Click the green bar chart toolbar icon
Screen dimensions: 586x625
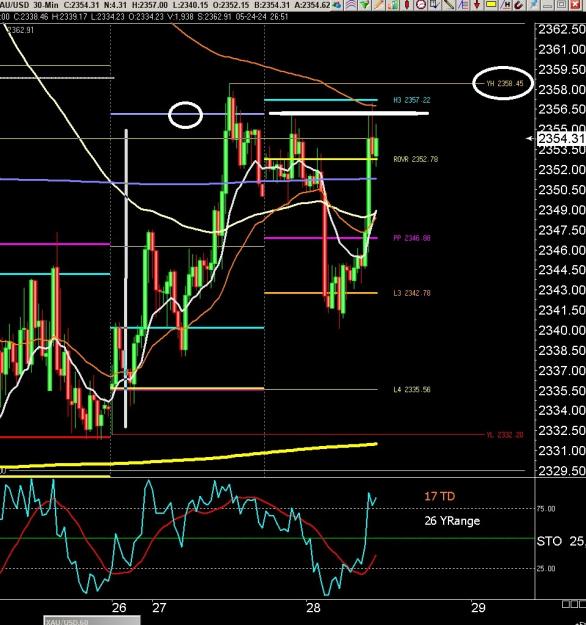(393, 4)
